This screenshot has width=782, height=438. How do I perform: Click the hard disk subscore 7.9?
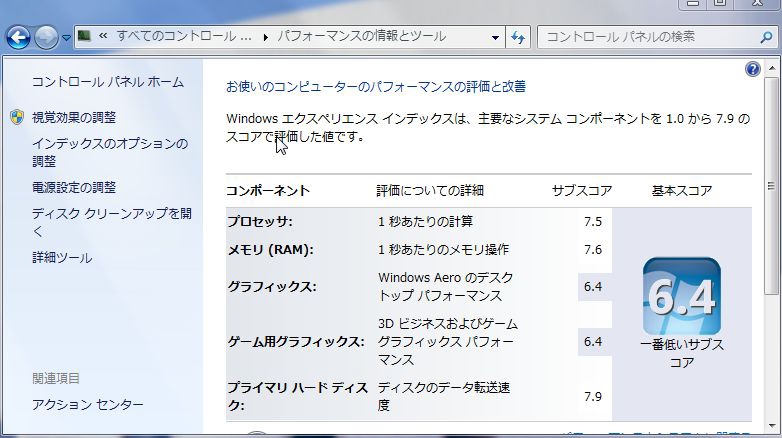tap(592, 397)
